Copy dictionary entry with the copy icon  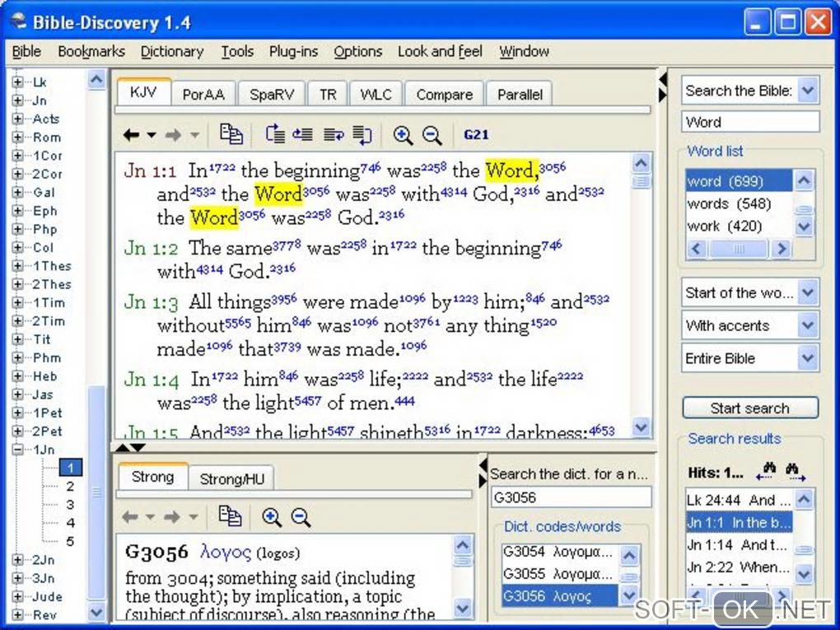(x=231, y=516)
